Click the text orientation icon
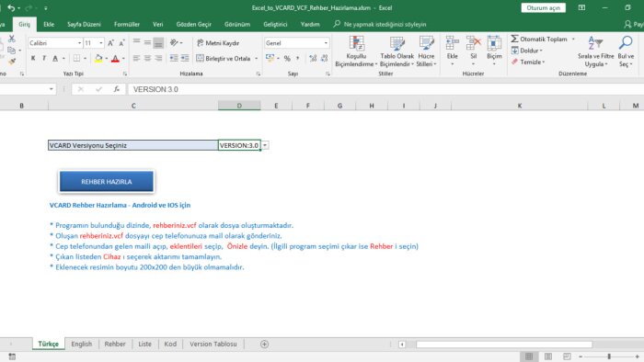Viewport: 644px width, 362px height. 174,42
